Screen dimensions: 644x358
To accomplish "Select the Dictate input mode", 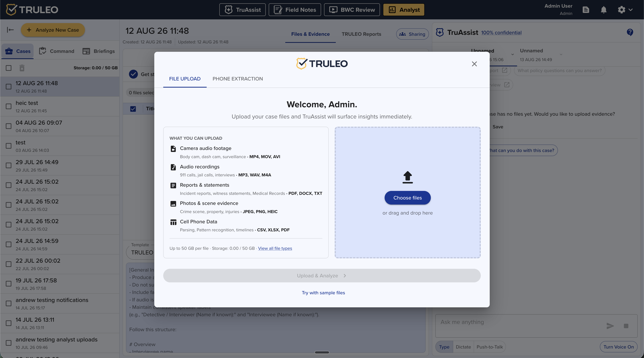I will point(463,347).
